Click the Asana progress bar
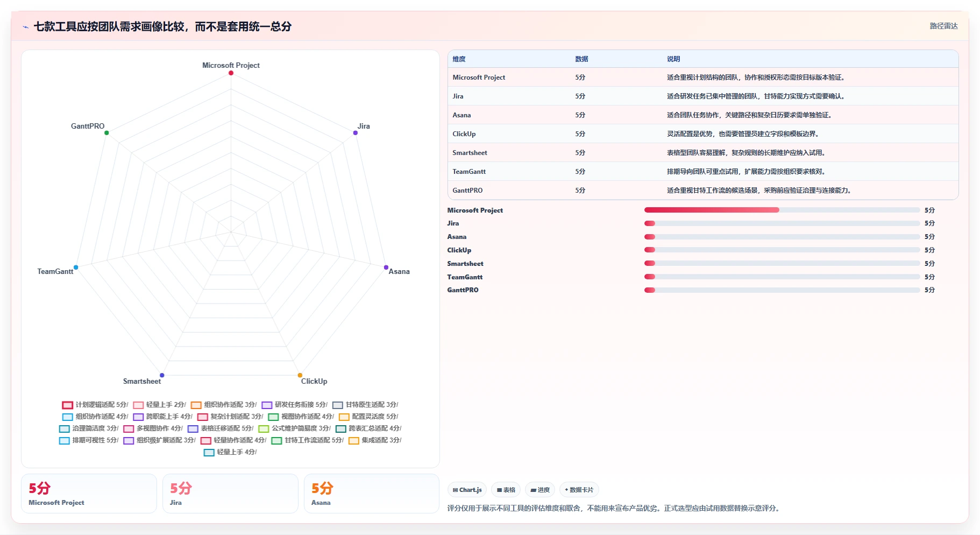 click(782, 237)
